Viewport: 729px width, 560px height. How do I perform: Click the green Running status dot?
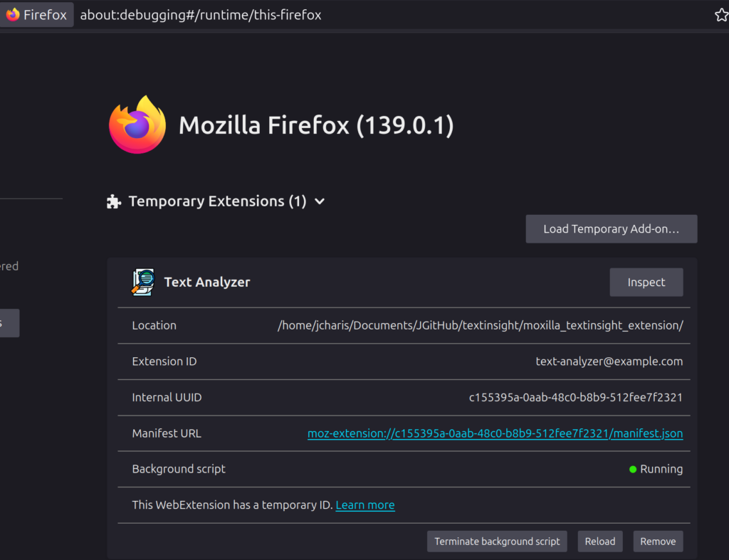632,470
